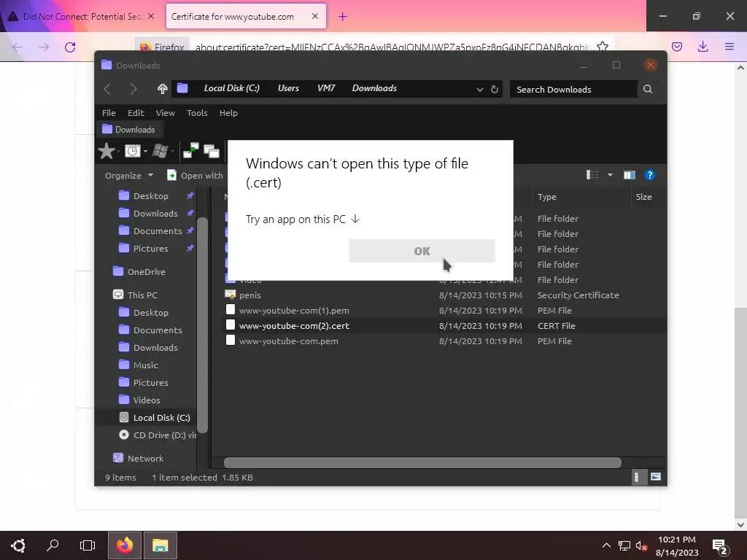Open the File menu
This screenshot has width=747, height=560.
pos(109,113)
